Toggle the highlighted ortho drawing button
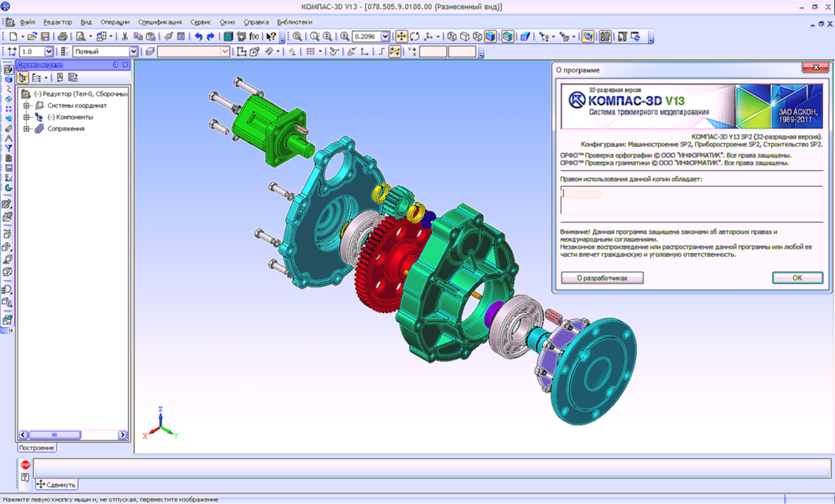 point(394,52)
